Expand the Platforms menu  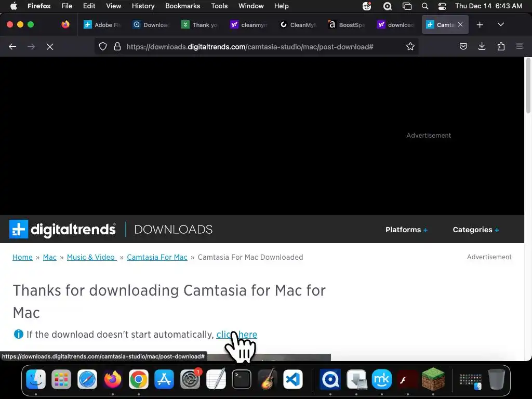click(x=406, y=230)
